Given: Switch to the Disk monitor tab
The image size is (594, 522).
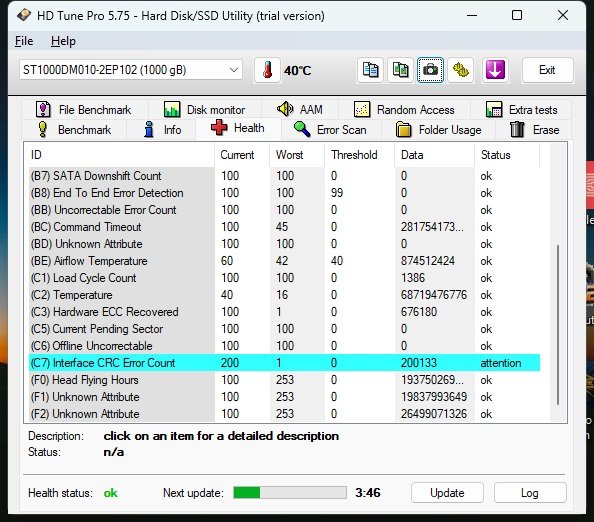Looking at the screenshot, I should point(205,110).
